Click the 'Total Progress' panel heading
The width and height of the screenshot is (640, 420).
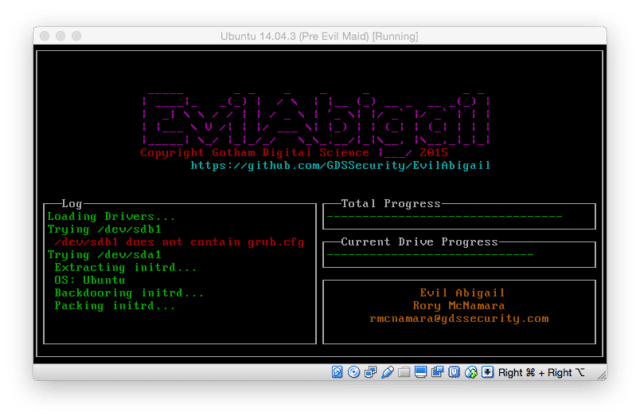391,204
